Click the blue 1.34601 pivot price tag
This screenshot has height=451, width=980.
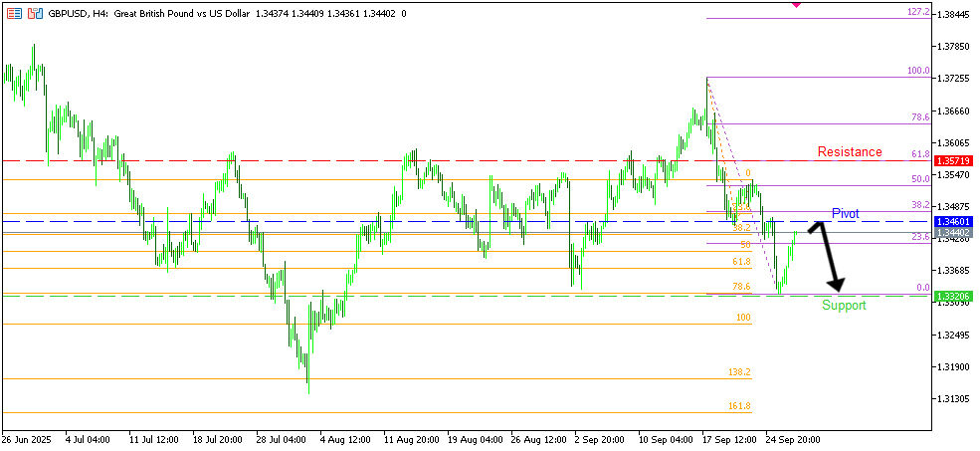954,221
